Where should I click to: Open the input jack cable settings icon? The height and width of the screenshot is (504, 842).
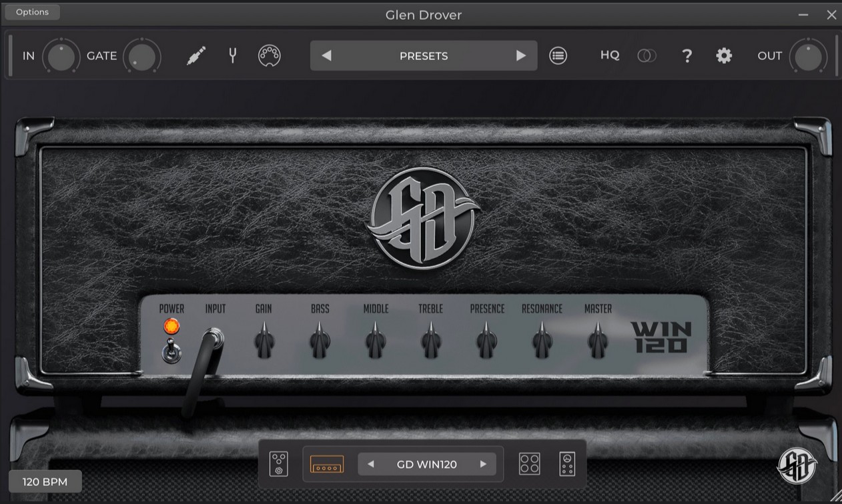196,55
